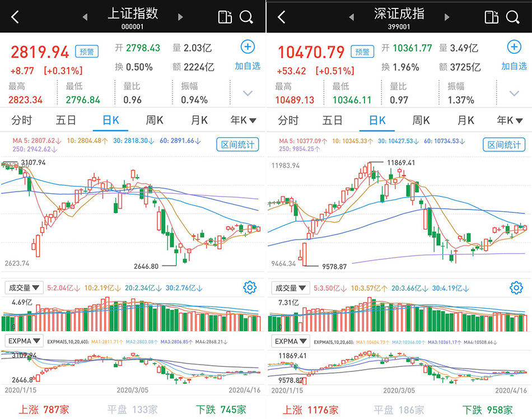Expand more quote details for 上证指数
The width and height of the screenshot is (532, 419).
pyautogui.click(x=248, y=94)
